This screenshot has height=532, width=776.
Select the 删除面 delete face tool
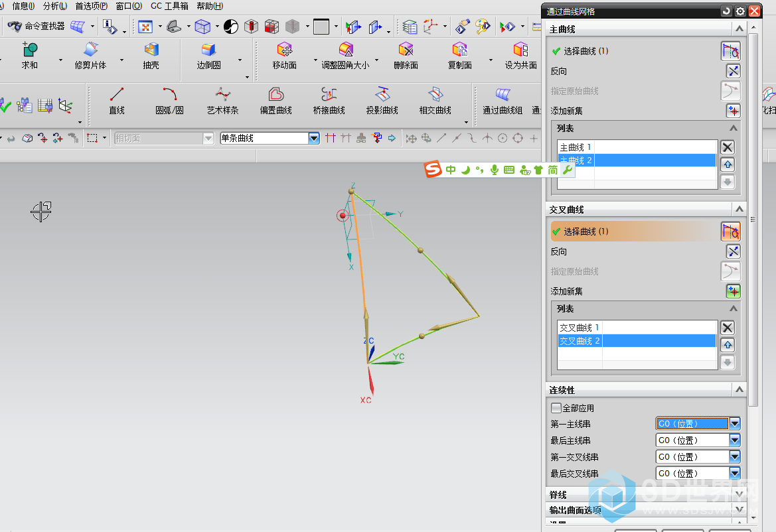pos(406,55)
